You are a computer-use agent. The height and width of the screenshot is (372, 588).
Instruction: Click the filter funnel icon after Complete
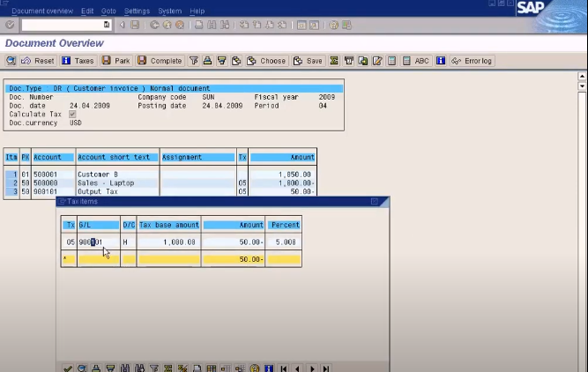click(x=193, y=61)
